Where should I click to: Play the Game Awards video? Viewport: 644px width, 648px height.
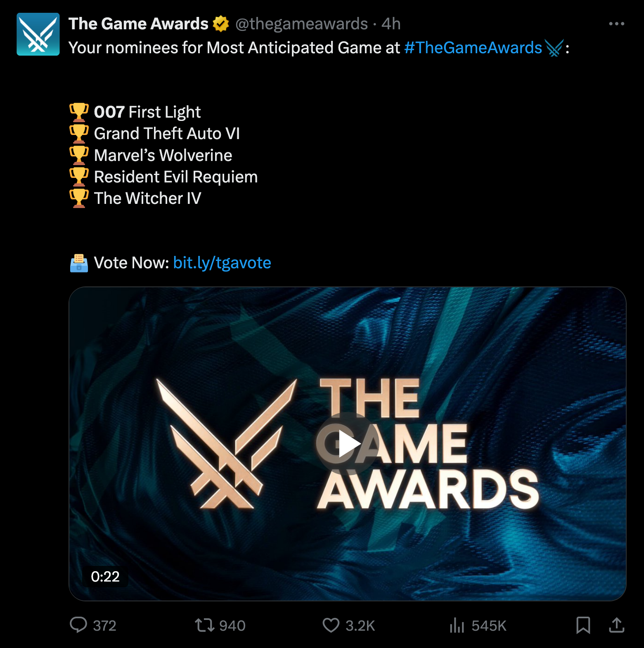click(348, 444)
